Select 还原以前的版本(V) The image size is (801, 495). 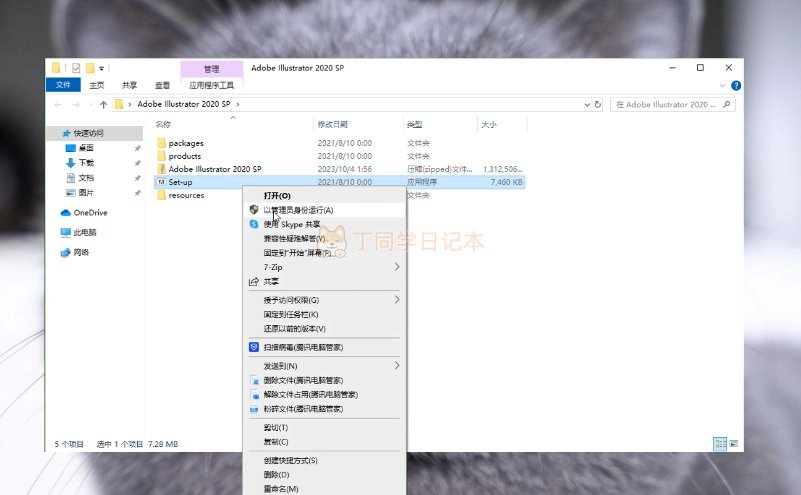tap(325, 328)
